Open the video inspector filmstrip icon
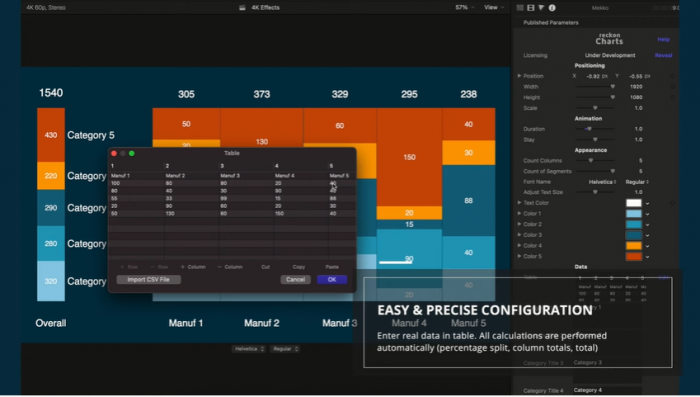 click(x=530, y=8)
